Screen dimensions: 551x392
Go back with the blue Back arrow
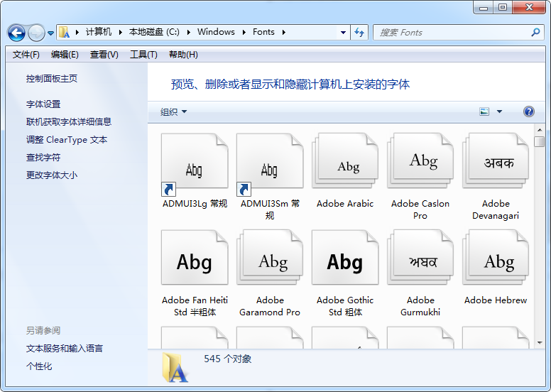(x=16, y=33)
